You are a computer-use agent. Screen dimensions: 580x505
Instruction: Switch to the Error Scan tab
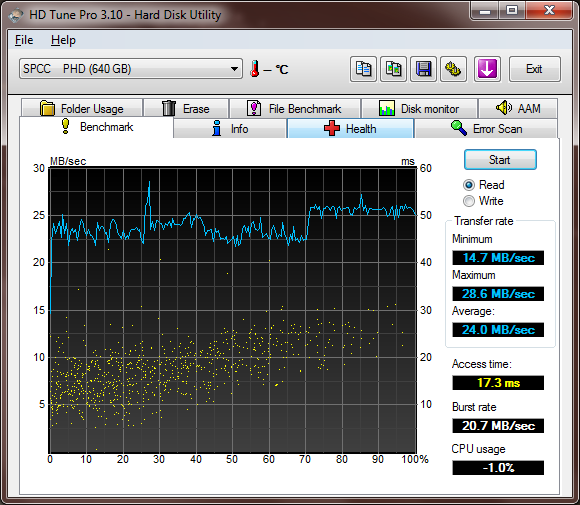(x=486, y=129)
